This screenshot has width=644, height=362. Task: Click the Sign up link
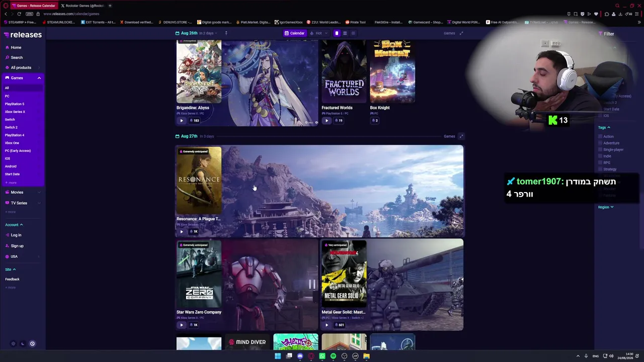coord(17,246)
